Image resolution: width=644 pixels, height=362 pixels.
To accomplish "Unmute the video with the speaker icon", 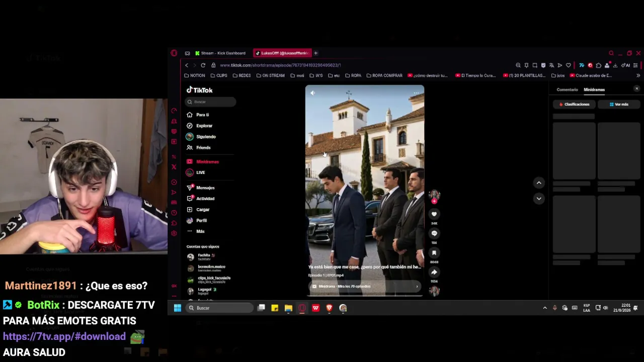I will [x=313, y=93].
